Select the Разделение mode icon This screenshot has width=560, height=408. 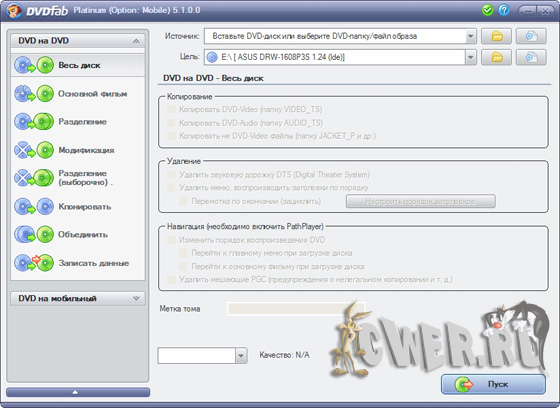(34, 121)
